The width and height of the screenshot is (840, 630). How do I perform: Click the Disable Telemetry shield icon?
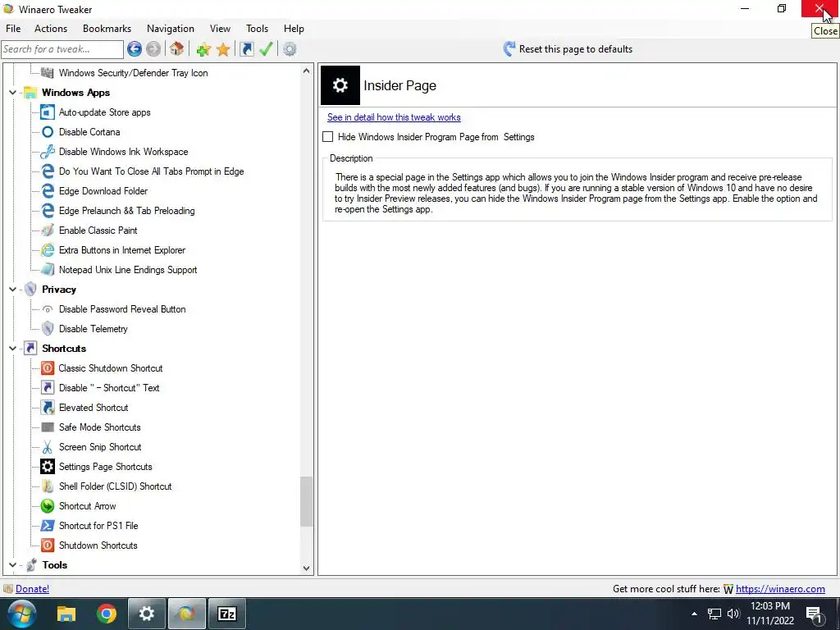[x=48, y=329]
